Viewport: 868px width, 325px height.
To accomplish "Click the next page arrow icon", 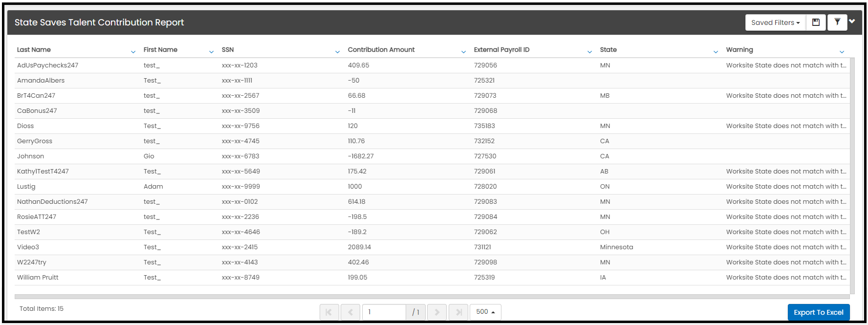I will click(x=437, y=312).
